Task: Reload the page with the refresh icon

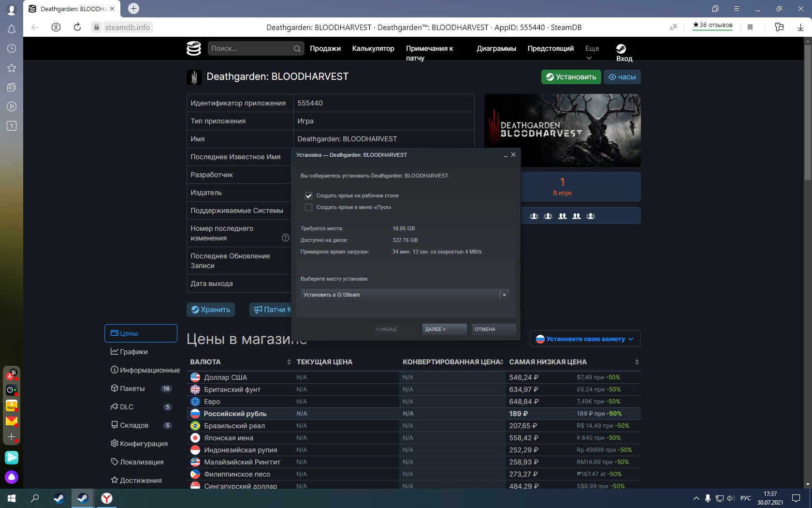Action: pyautogui.click(x=77, y=27)
